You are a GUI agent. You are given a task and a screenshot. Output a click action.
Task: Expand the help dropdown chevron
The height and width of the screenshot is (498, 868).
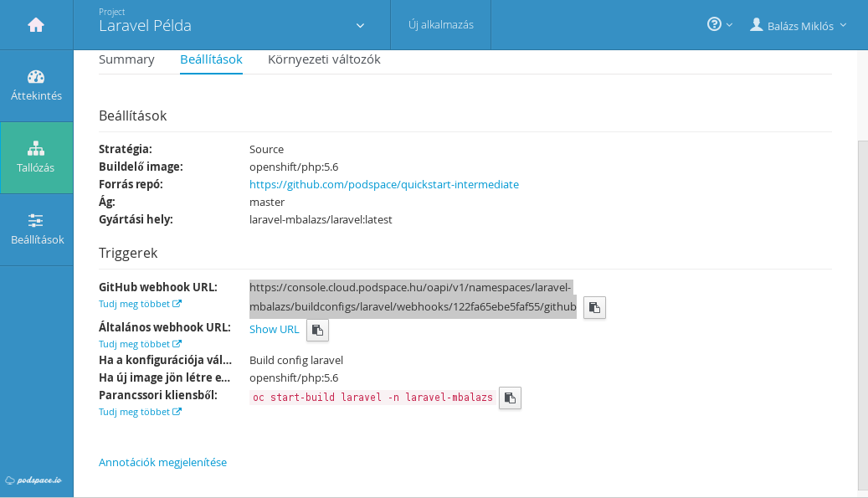(730, 25)
